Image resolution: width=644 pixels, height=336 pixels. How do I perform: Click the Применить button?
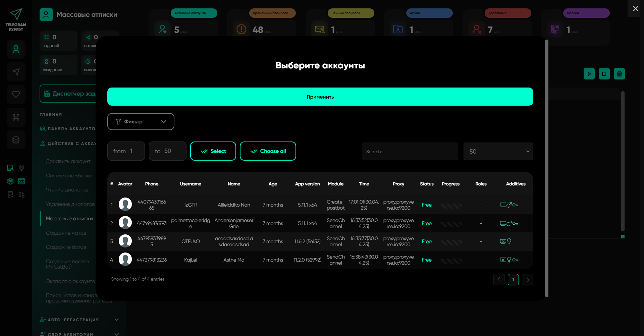[x=320, y=97]
